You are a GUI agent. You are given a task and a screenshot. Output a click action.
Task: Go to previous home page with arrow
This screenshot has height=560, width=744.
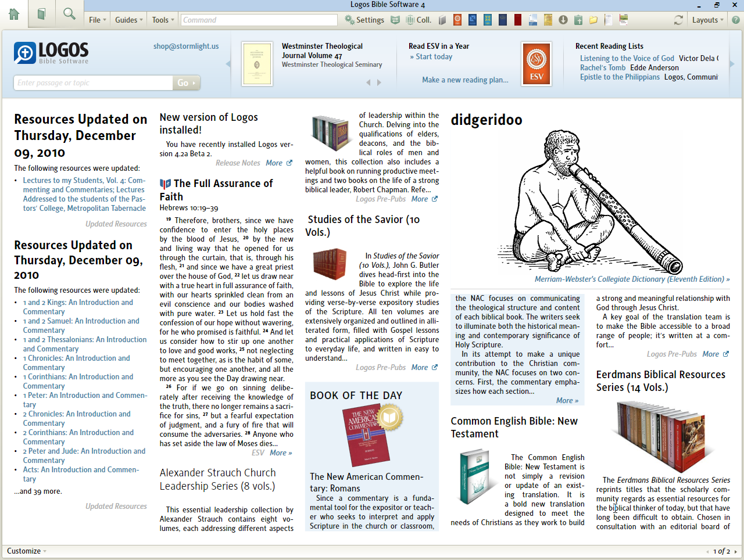coord(707,552)
